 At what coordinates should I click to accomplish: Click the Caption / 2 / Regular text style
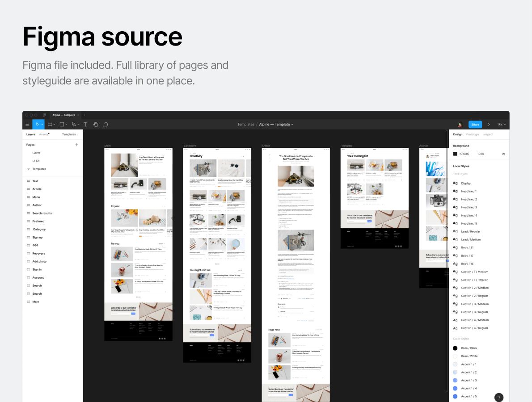pos(471,296)
